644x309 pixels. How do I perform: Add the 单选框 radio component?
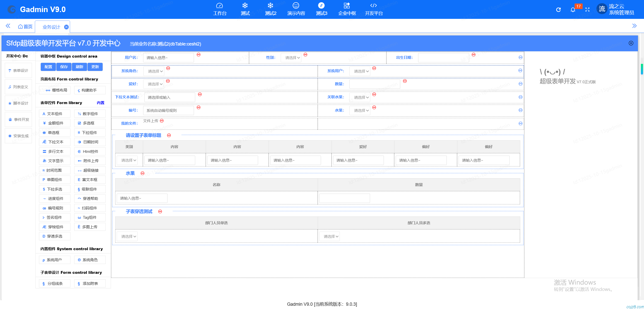pos(55,133)
